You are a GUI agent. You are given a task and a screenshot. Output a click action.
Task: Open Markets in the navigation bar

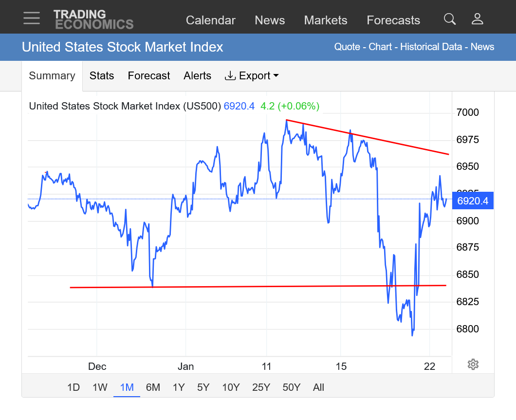coord(326,20)
